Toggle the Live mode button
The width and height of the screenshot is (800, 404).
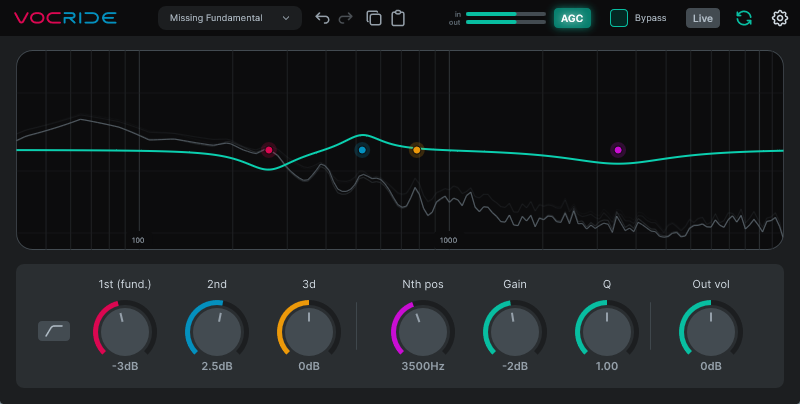[x=703, y=18]
